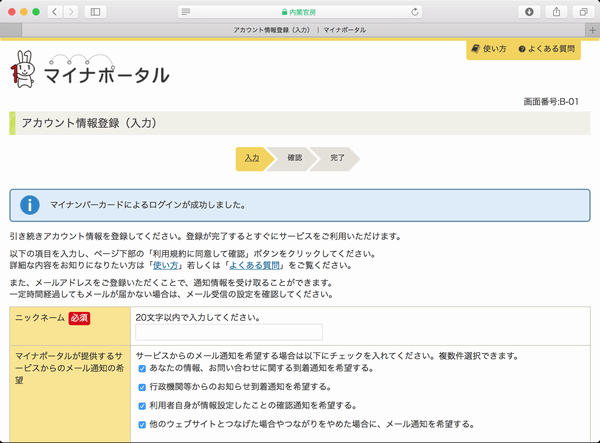The image size is (600, 443).
Task: Follow the 使い方 link in the instructions
Action: click(x=166, y=265)
